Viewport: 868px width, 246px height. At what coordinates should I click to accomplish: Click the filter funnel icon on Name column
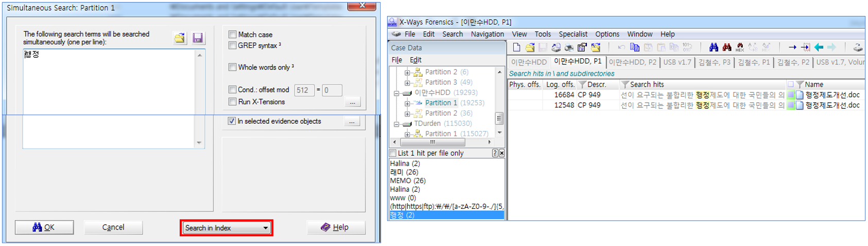pyautogui.click(x=800, y=85)
